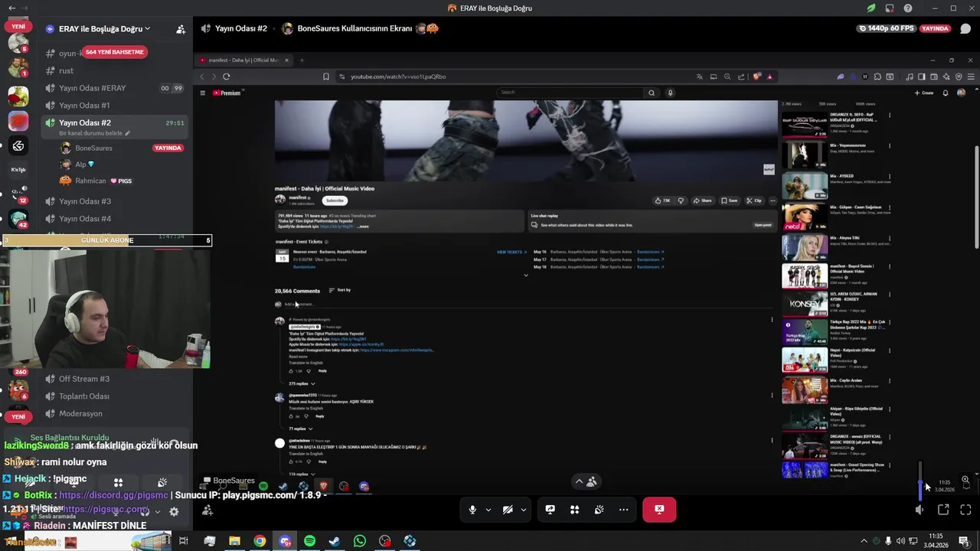
Task: Open the soundboard icon in call bar
Action: [x=599, y=510]
